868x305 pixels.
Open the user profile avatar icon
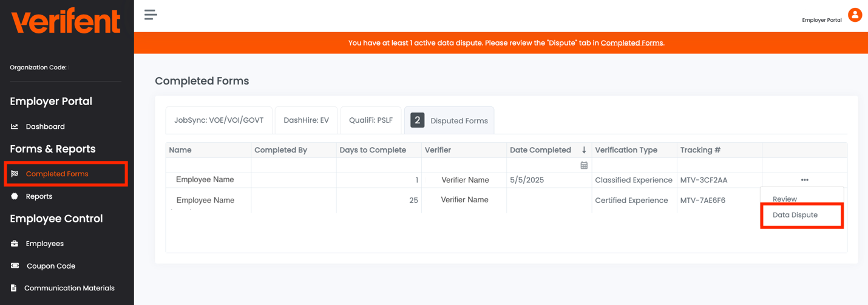[x=855, y=15]
